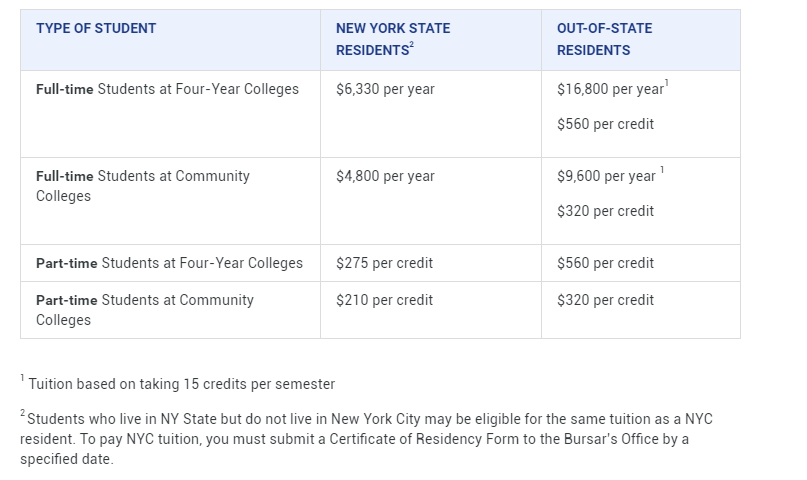Click the "TYPE OF STUDENT" column header

[x=96, y=29]
